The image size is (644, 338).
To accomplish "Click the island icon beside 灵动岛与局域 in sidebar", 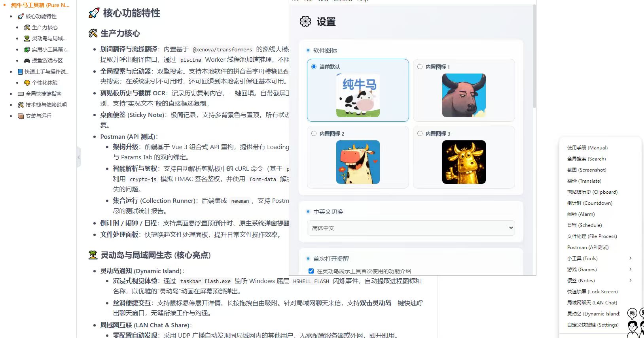I will point(27,38).
